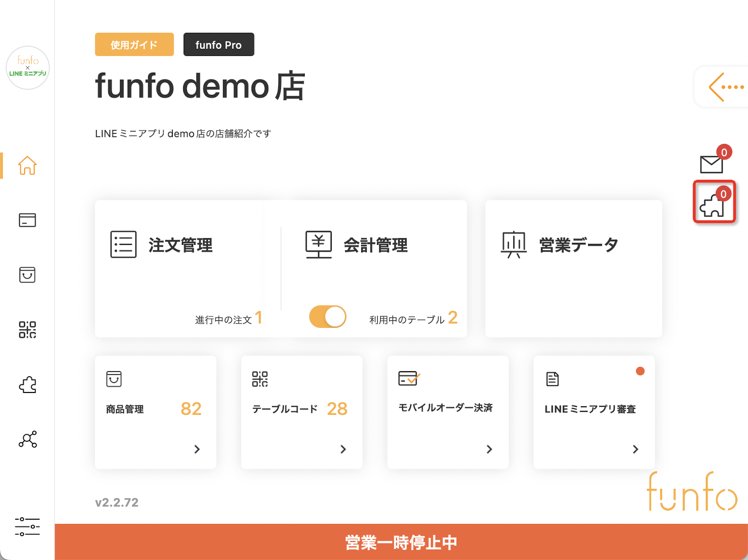Expand the モバイルオーダー決済 card chevron
Screen dimensions: 748x560
coord(489,449)
